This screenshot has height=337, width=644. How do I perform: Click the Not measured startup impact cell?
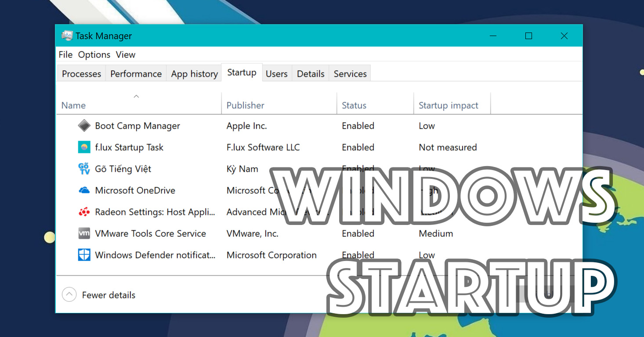(x=448, y=147)
